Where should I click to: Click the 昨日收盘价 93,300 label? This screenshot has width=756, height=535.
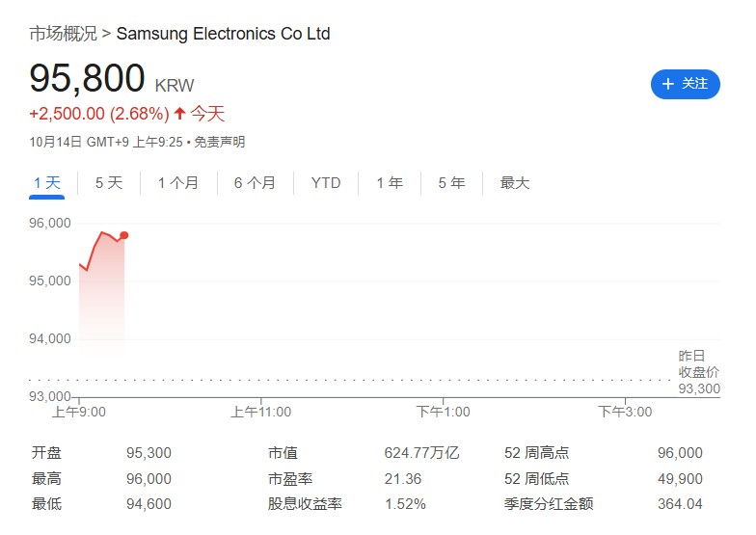tap(698, 372)
